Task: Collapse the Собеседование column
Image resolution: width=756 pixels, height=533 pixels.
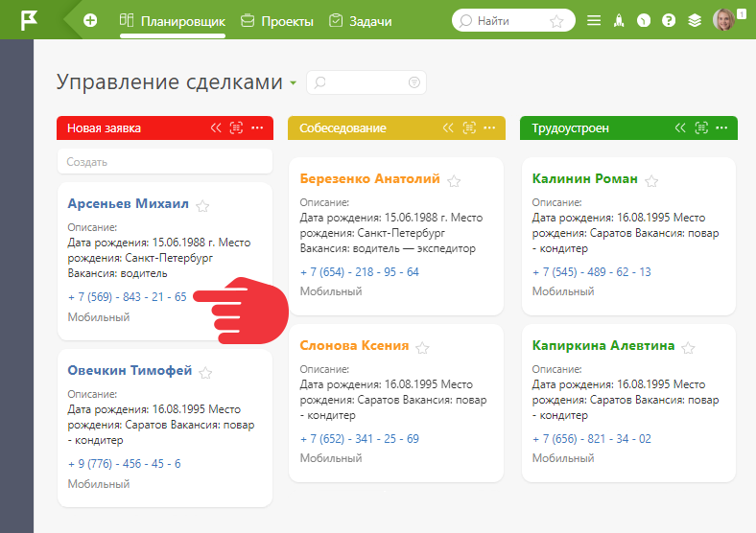Action: 448,127
